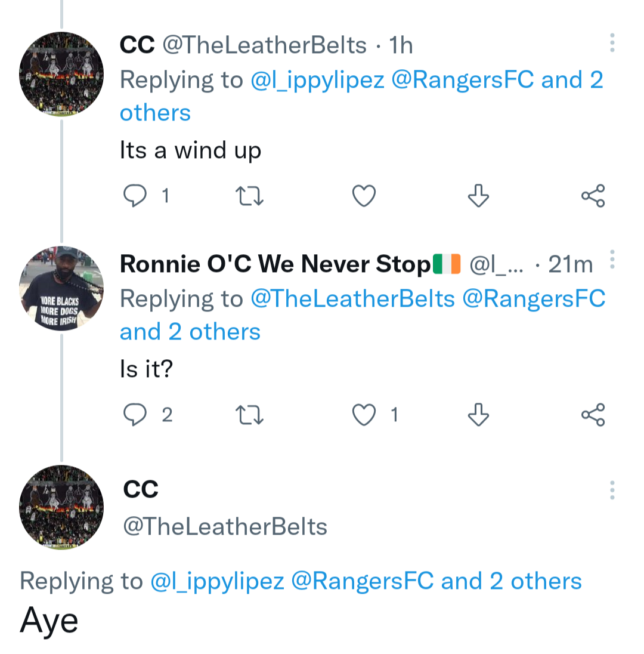
Task: Open more options on Ronnie O'C's tweet
Action: [612, 260]
